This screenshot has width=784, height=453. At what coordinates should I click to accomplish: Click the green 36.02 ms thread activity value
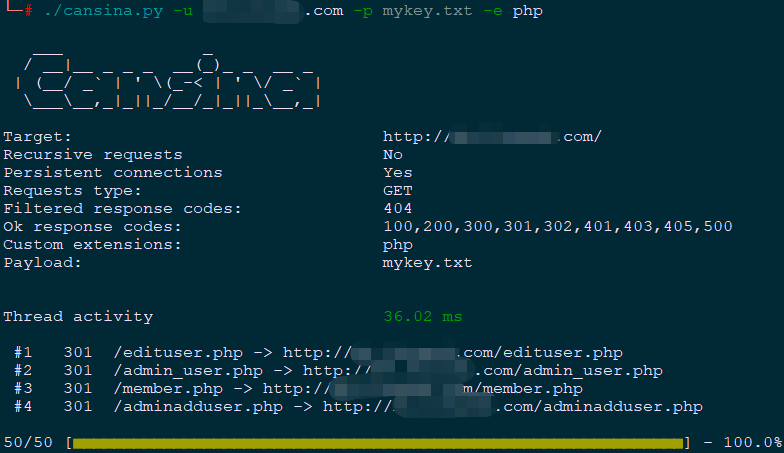pos(422,317)
